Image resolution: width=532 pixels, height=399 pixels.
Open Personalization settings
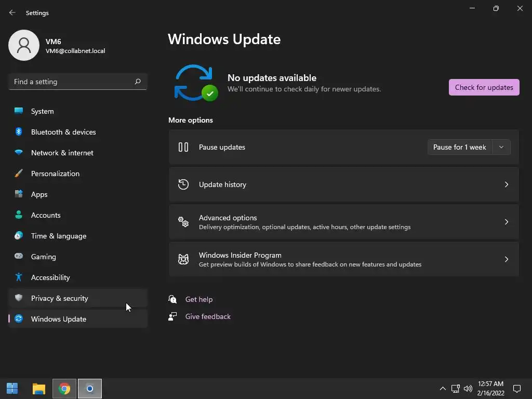point(78,174)
